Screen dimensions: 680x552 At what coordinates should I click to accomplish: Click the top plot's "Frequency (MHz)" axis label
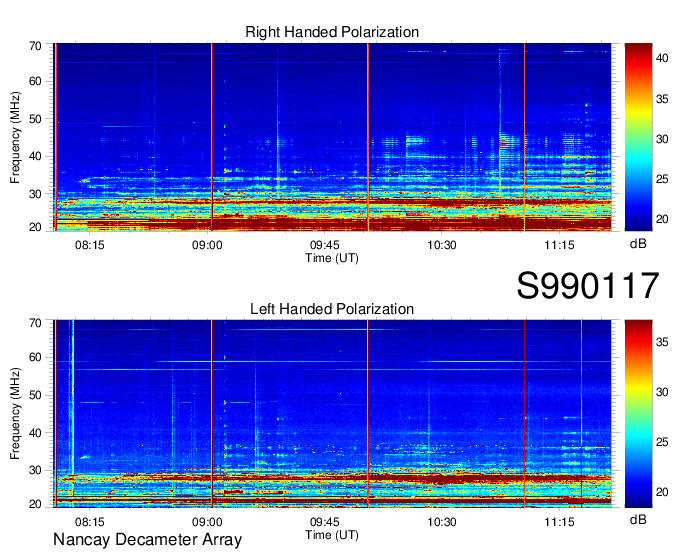15,137
